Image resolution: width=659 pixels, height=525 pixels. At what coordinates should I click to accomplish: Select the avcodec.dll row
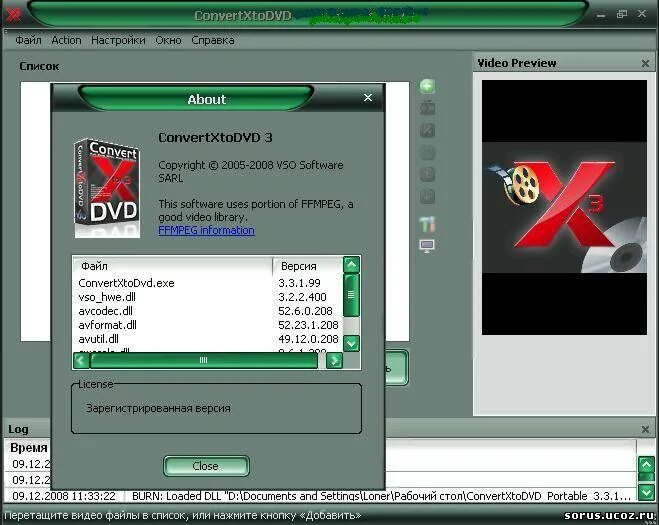pos(208,311)
